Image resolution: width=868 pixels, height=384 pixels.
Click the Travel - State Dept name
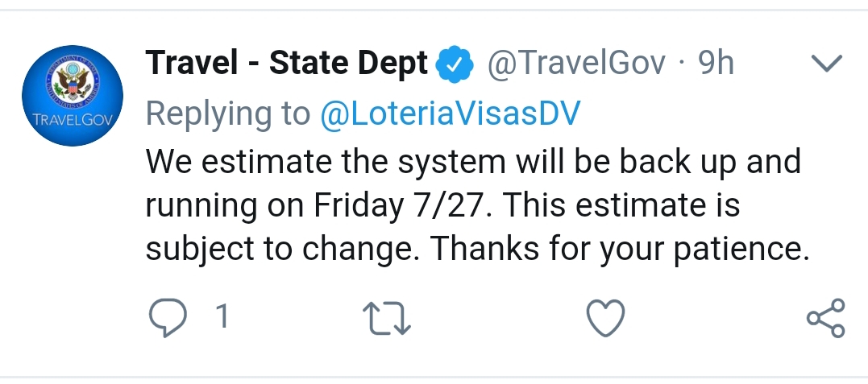coord(286,63)
